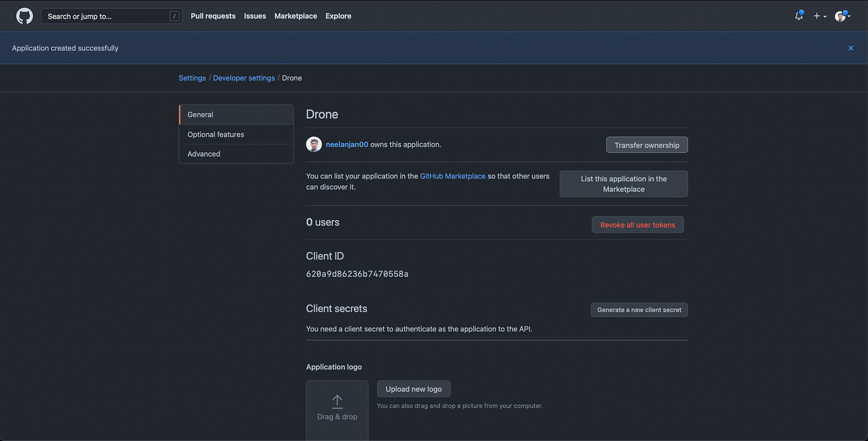The height and width of the screenshot is (441, 868).
Task: Open the notifications bell
Action: point(799,16)
